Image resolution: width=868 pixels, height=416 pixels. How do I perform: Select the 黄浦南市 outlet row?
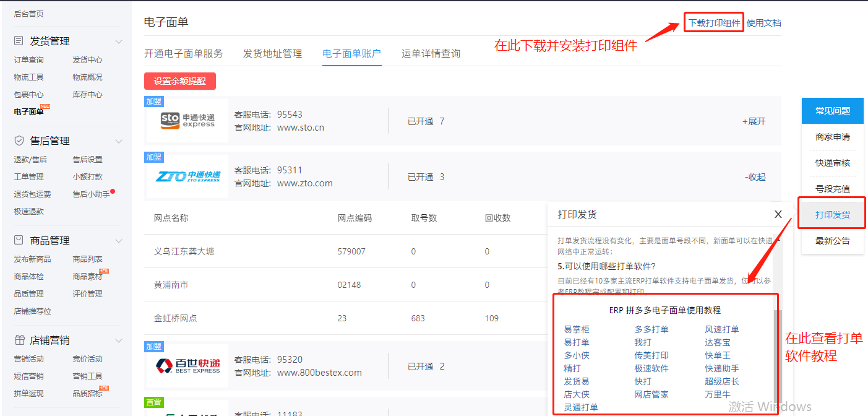click(x=345, y=285)
